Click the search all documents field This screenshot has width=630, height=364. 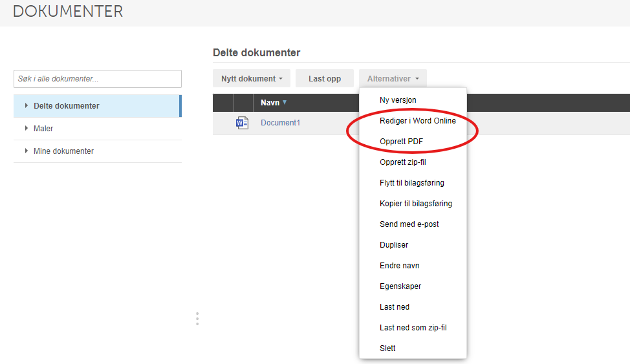[98, 79]
